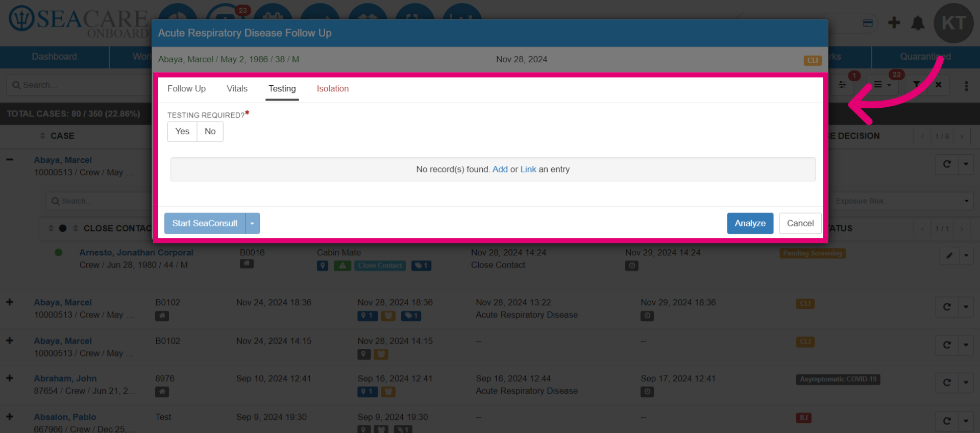Viewport: 980px width, 433px height.
Task: Click the card scan icon in the header search
Action: pos(868,23)
